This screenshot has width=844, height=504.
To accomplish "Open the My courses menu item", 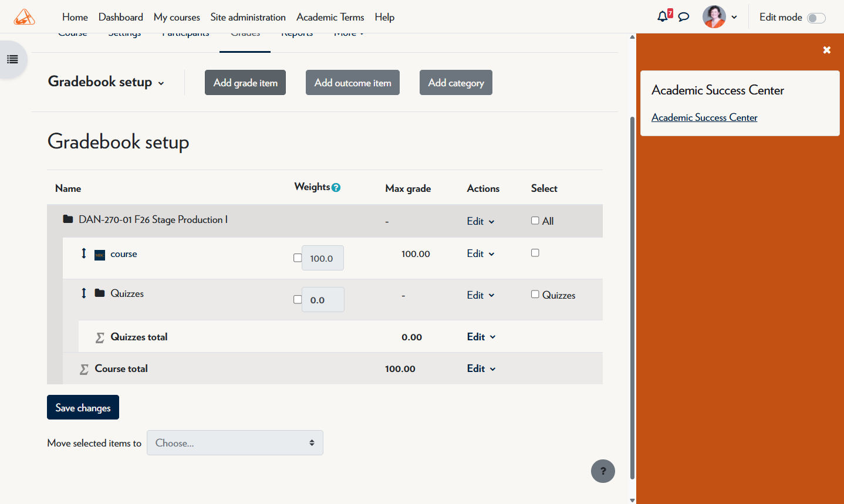I will [x=177, y=17].
